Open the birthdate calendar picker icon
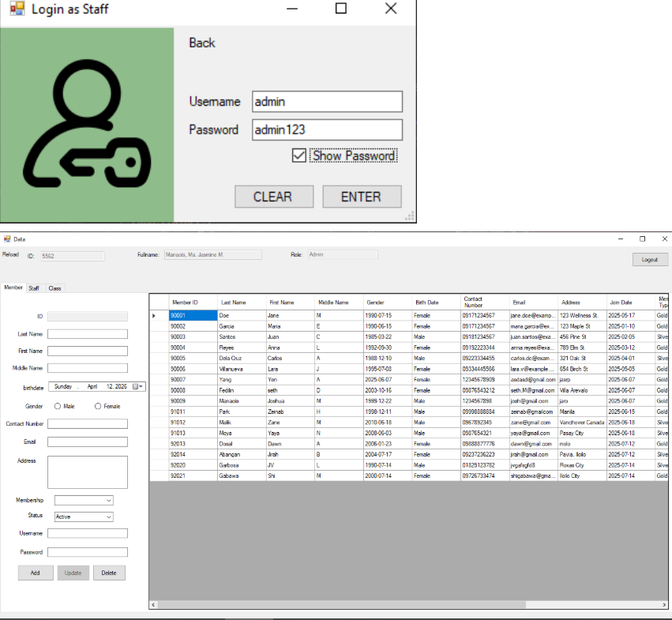Screen dimensions: 672x620 pos(138,386)
